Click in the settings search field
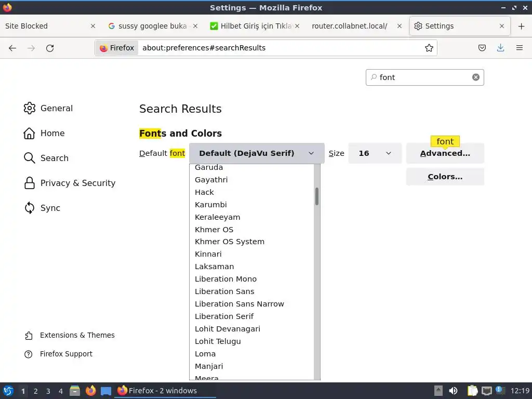 pos(424,77)
